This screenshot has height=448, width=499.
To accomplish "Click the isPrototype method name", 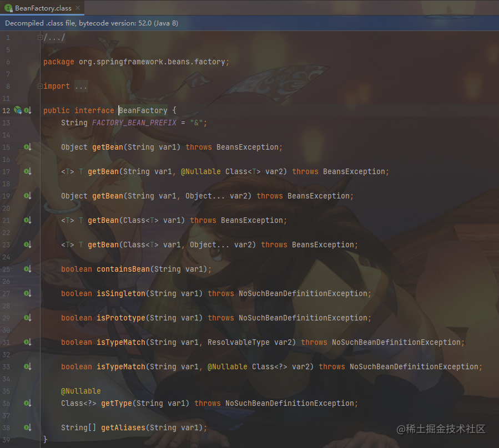I will click(x=121, y=318).
